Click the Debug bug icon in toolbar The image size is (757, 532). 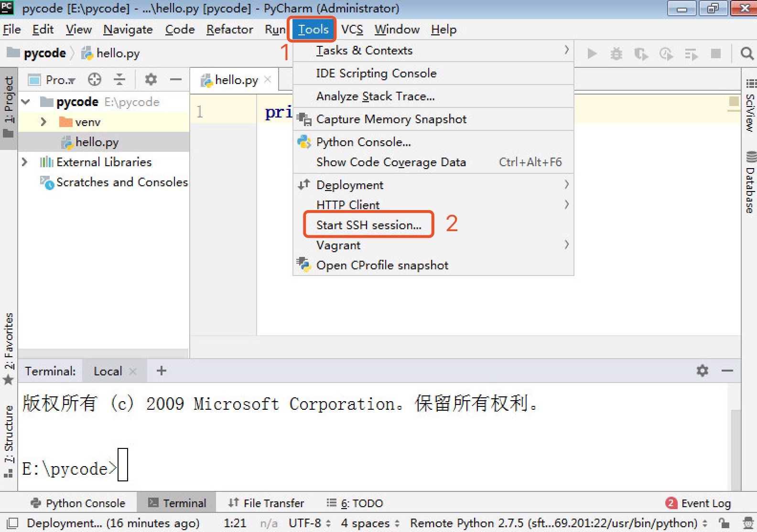[616, 53]
